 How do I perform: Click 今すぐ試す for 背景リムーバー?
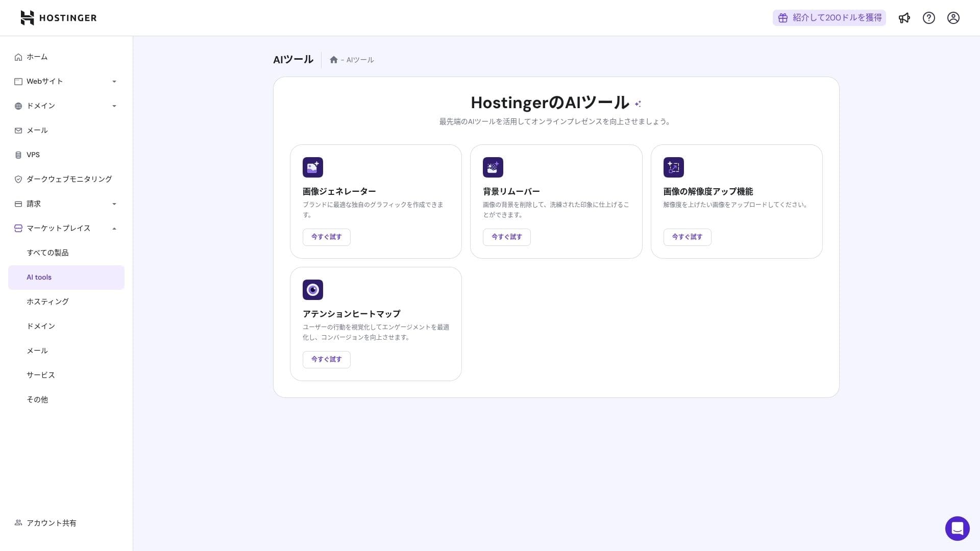[x=506, y=237]
